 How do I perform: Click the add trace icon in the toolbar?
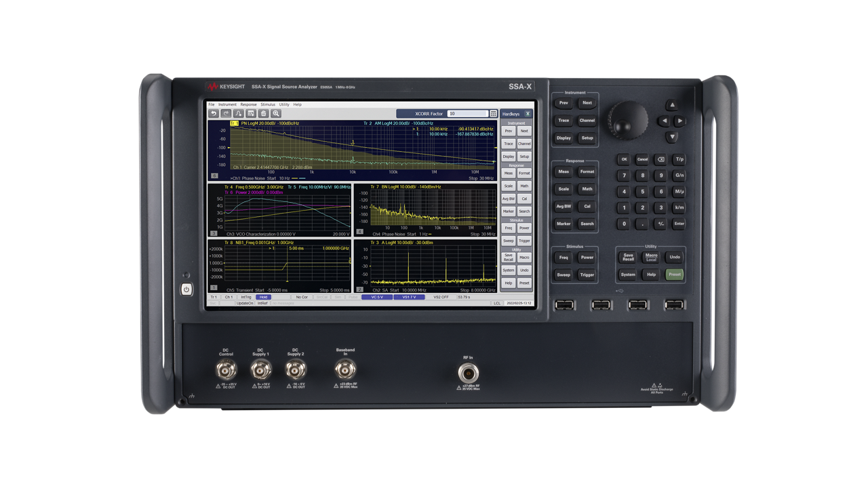[238, 114]
